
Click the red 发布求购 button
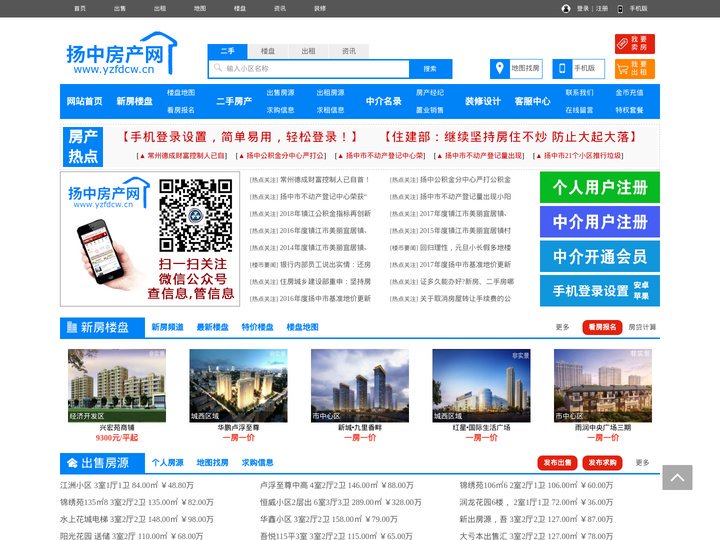click(602, 462)
